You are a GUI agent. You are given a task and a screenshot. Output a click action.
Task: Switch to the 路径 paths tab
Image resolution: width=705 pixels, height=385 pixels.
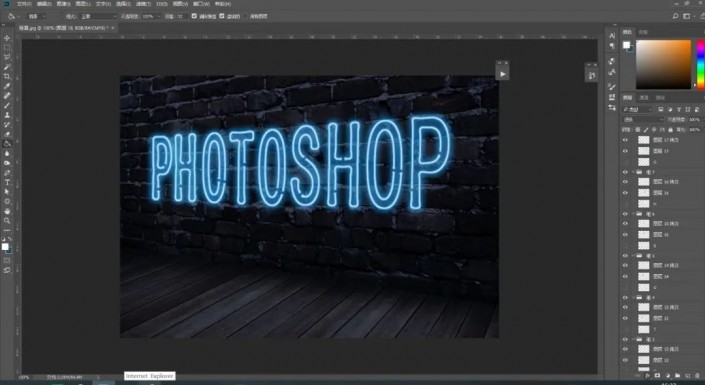(x=660, y=98)
